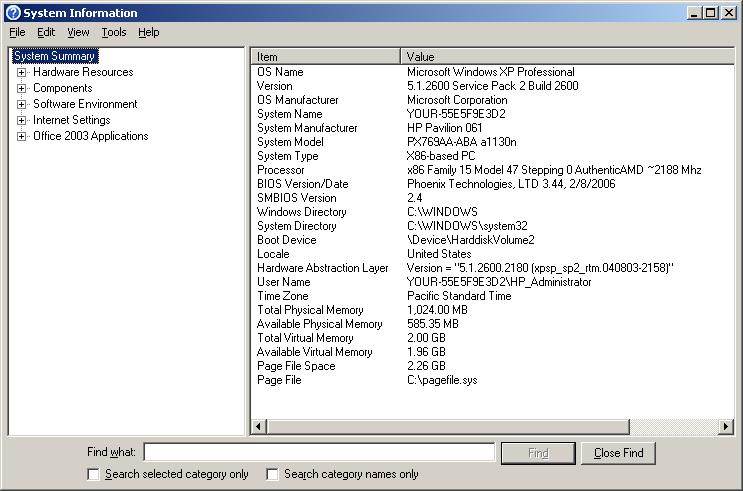Click the Close Find button
The width and height of the screenshot is (743, 491).
618,453
